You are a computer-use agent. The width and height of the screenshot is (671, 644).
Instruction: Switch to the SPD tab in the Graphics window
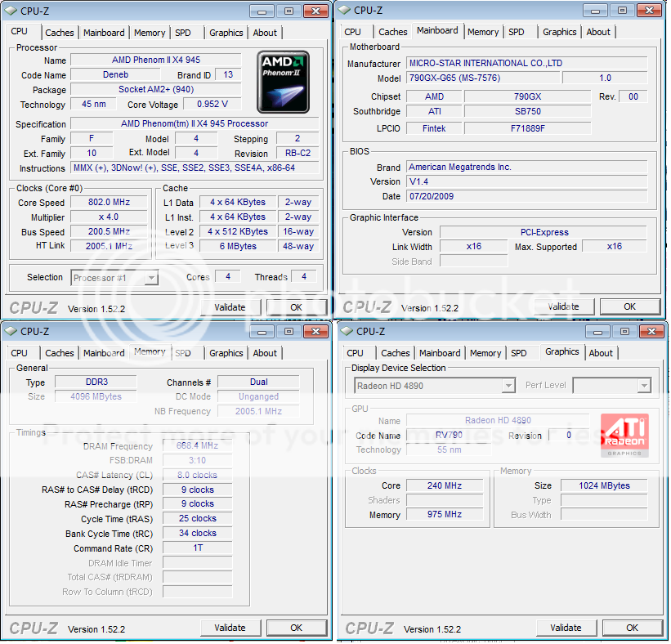point(519,353)
